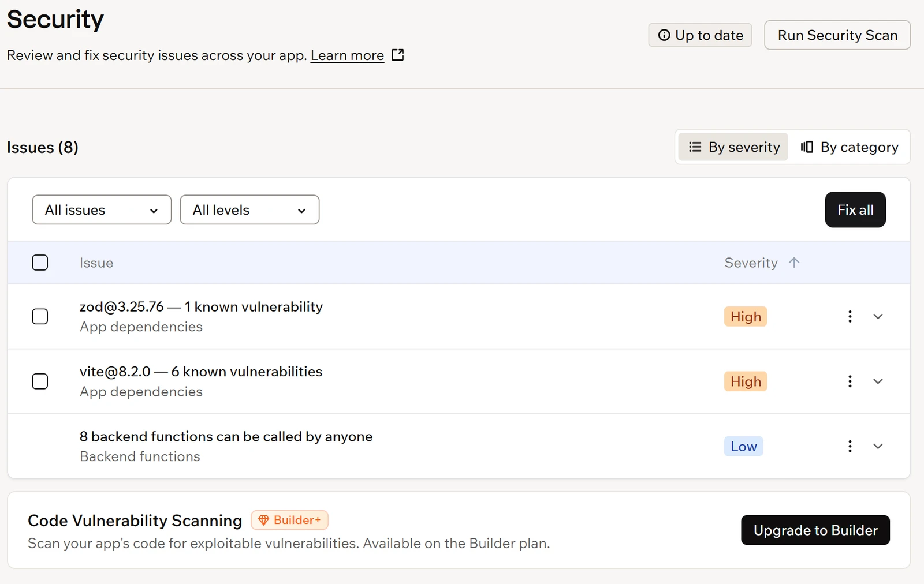Click the diamond Builder+ badge

click(x=289, y=520)
